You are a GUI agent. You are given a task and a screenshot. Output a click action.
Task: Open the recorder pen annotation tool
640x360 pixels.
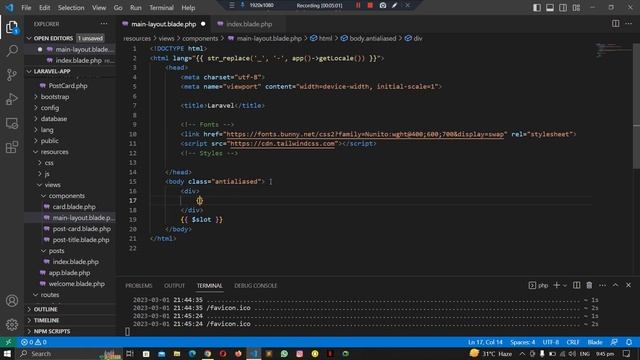[395, 5]
